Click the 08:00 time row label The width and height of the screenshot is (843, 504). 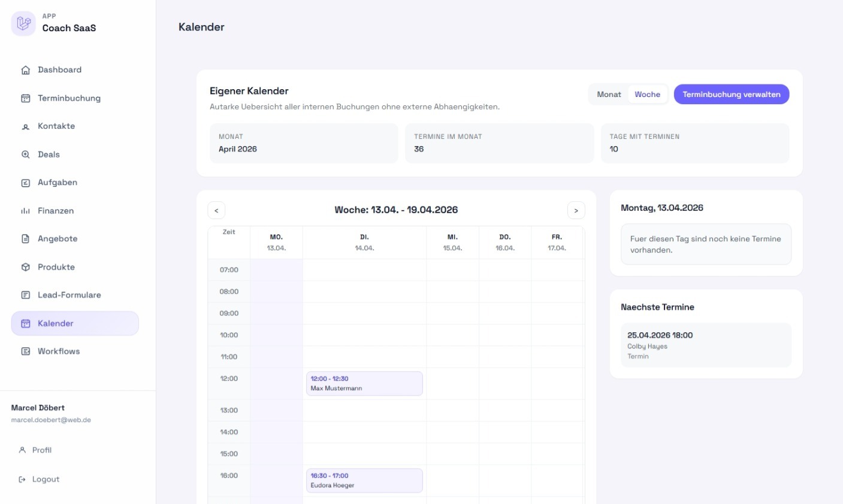229,292
